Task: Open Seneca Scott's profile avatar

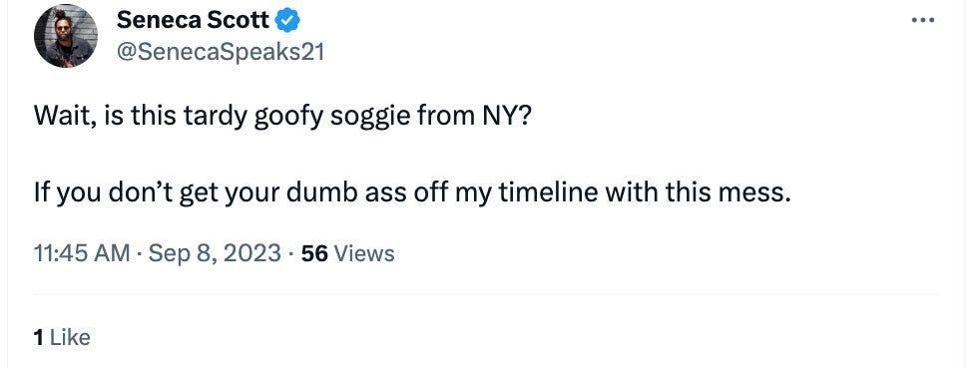Action: 66,36
